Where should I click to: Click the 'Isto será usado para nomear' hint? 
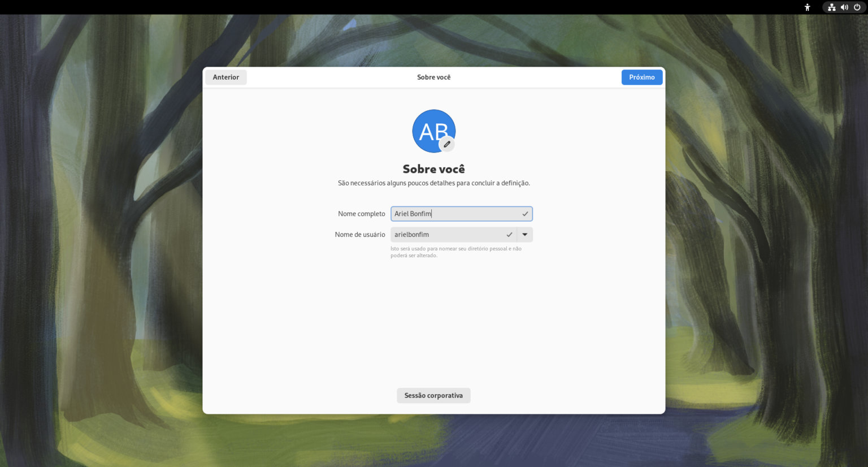[x=456, y=252]
